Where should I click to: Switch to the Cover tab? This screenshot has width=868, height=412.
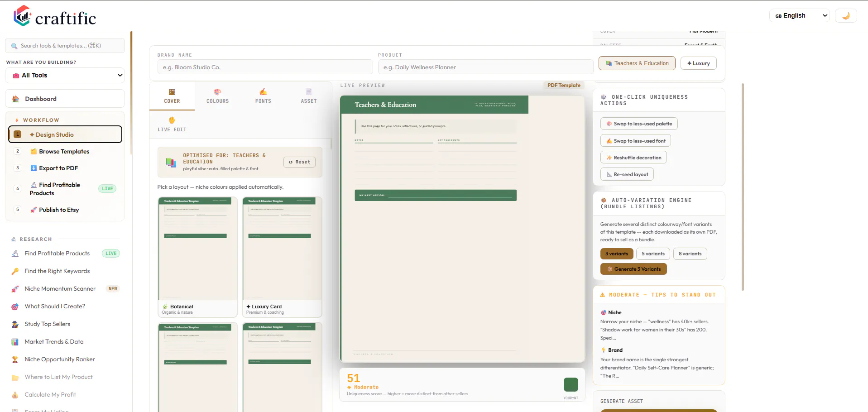(172, 96)
